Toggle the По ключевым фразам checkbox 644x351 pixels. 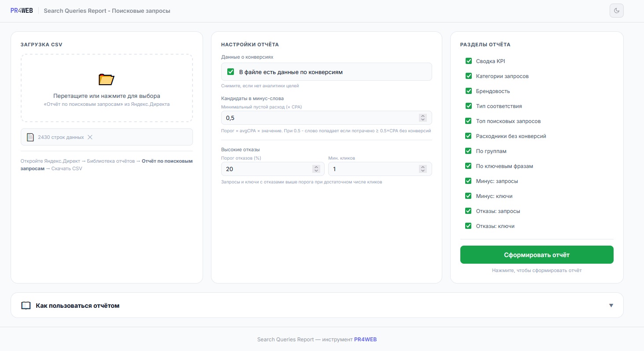469,166
